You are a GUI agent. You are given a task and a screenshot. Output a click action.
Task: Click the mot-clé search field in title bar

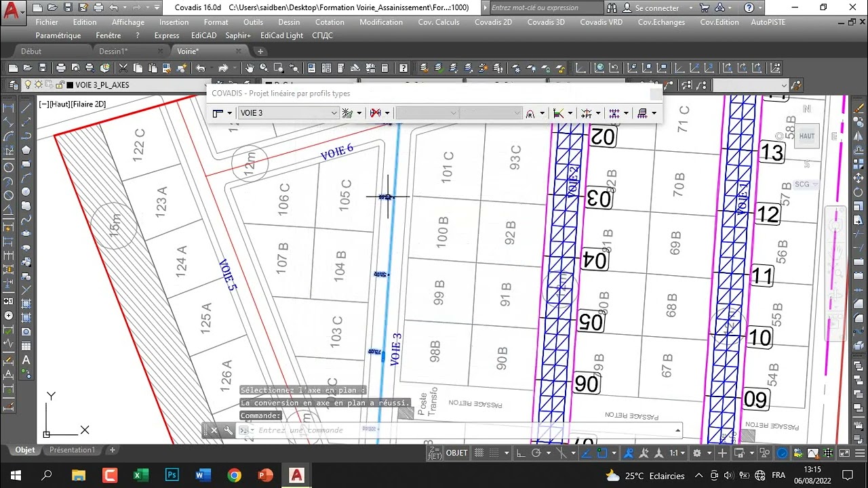click(545, 8)
